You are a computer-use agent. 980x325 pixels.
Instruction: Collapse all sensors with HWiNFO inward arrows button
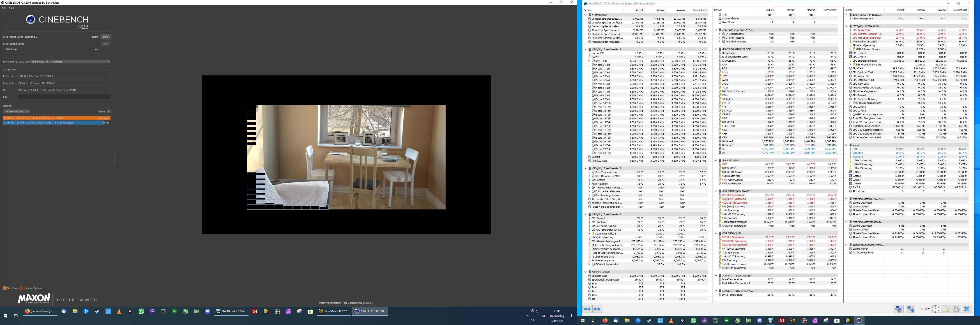click(597, 309)
